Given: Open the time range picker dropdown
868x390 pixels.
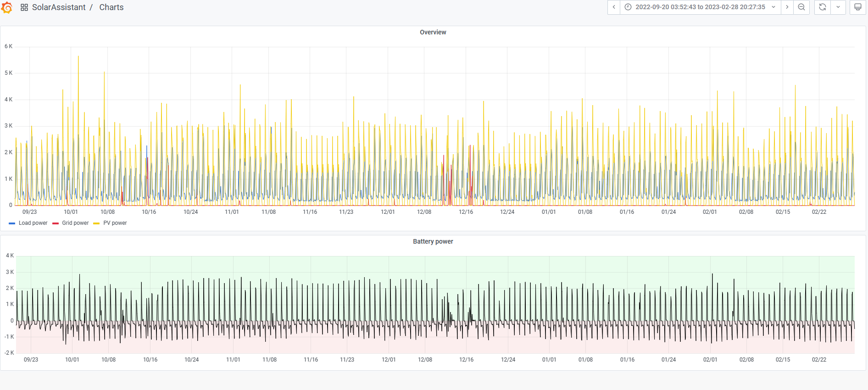Looking at the screenshot, I should 700,7.
